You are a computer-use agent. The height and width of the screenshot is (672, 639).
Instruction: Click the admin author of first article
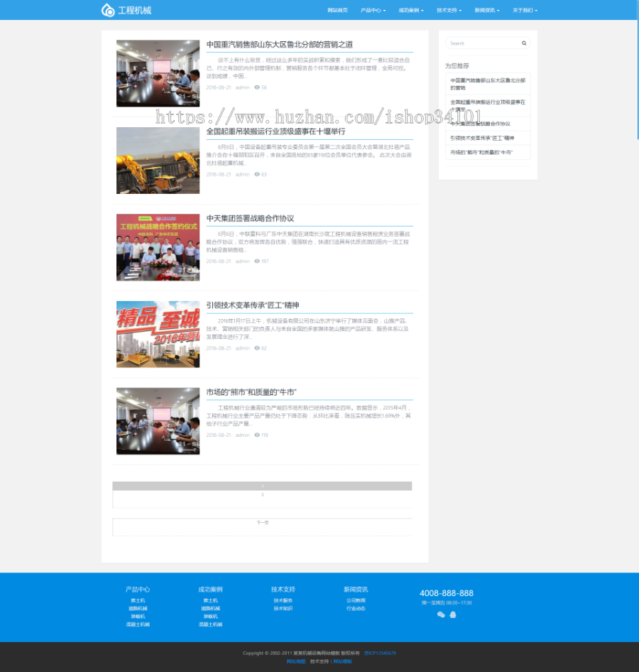coord(242,87)
